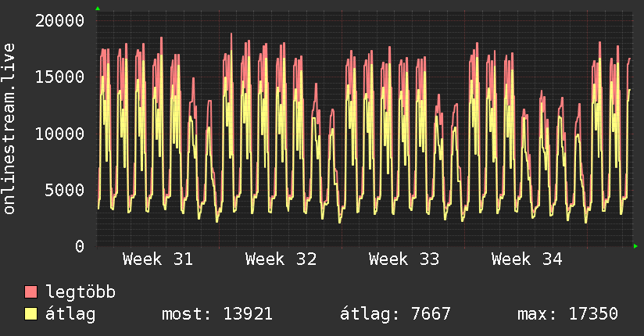This screenshot has width=644, height=336.
Task: Click the átlag legend label
Action: (70, 314)
